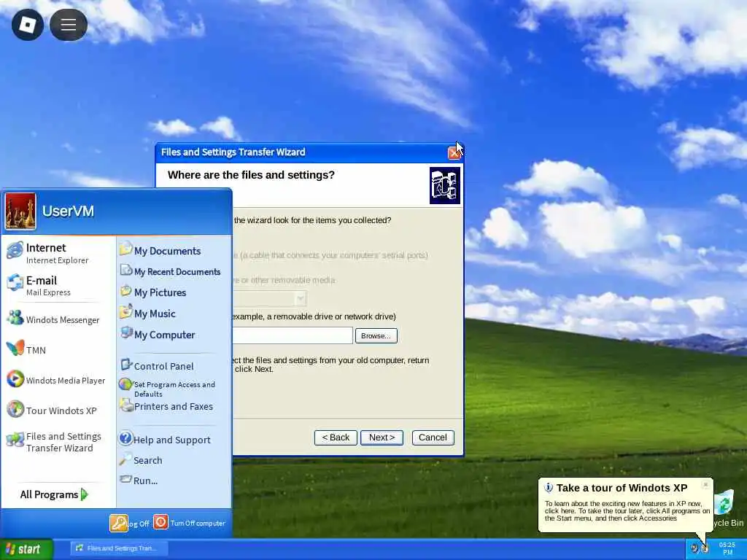Click the My Music folder icon
Screen dimensions: 747x560
click(125, 312)
